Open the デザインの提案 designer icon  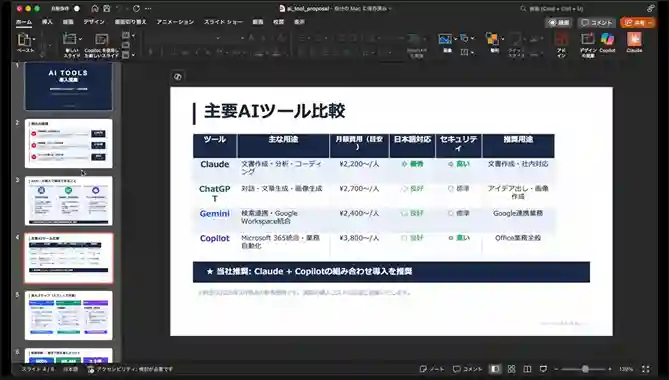[588, 39]
